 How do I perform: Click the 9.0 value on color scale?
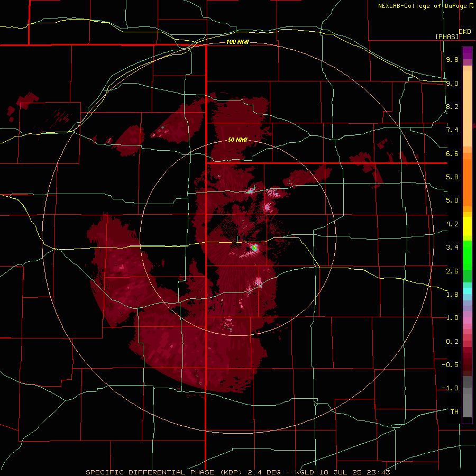452,83
